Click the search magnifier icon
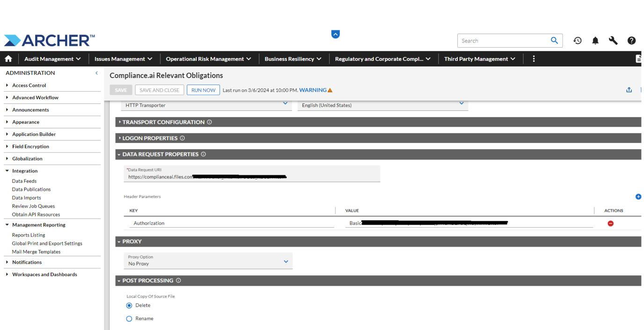 [554, 41]
